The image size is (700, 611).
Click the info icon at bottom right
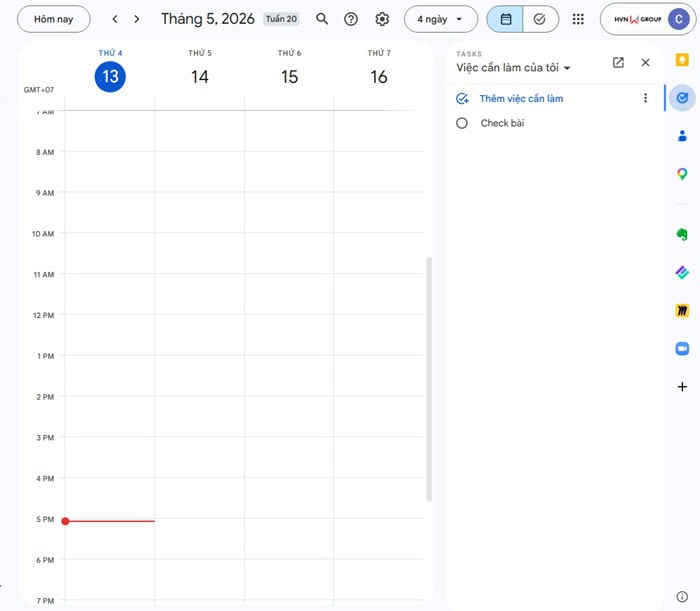coord(682,597)
